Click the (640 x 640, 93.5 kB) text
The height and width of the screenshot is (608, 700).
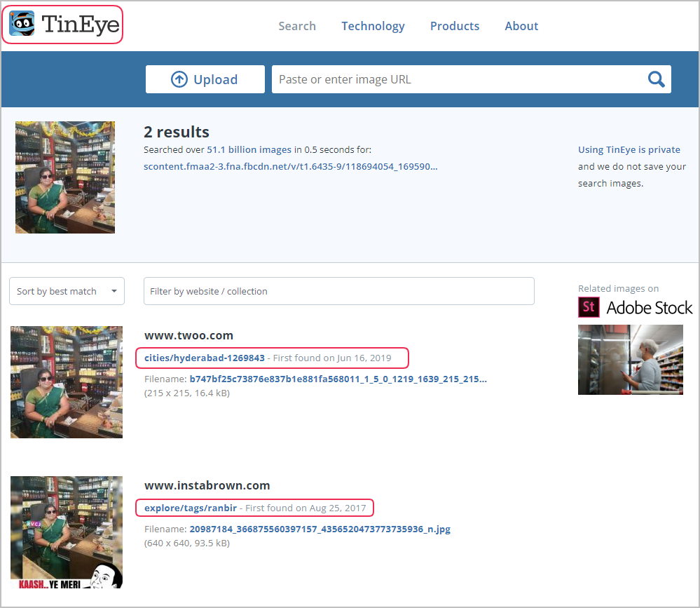[x=187, y=543]
